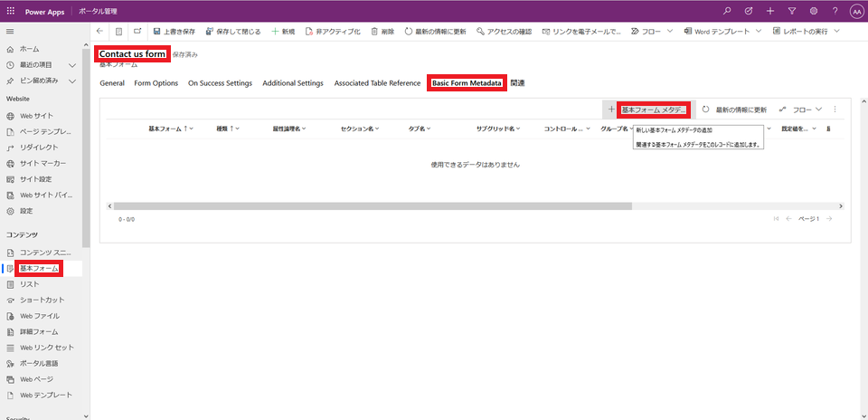Click the 削除 trash button
Screen dimensions: 868x420
pyautogui.click(x=382, y=32)
